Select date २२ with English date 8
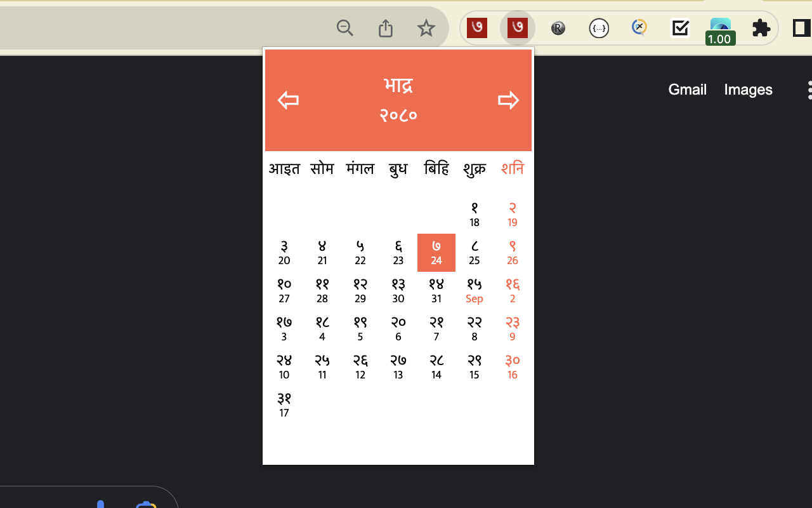Image resolution: width=812 pixels, height=508 pixels. 475,329
